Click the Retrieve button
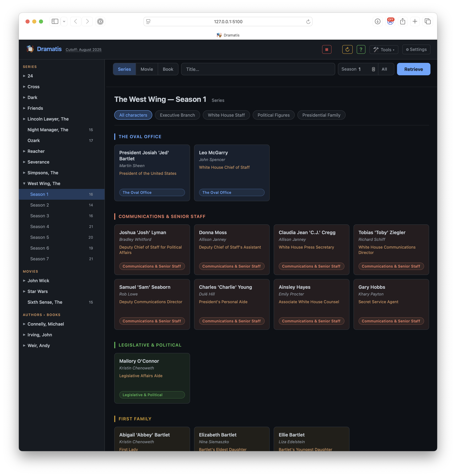Screen dimensions: 456x476 click(x=413, y=69)
